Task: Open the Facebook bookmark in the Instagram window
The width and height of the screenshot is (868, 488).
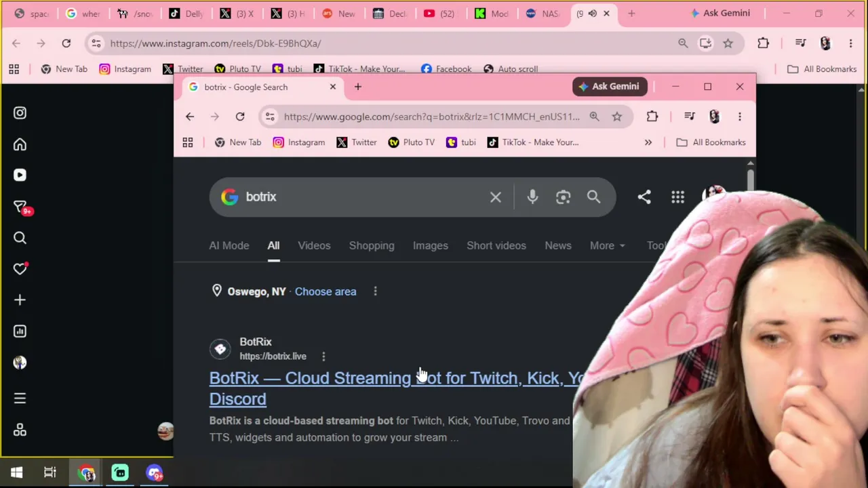Action: (446, 69)
